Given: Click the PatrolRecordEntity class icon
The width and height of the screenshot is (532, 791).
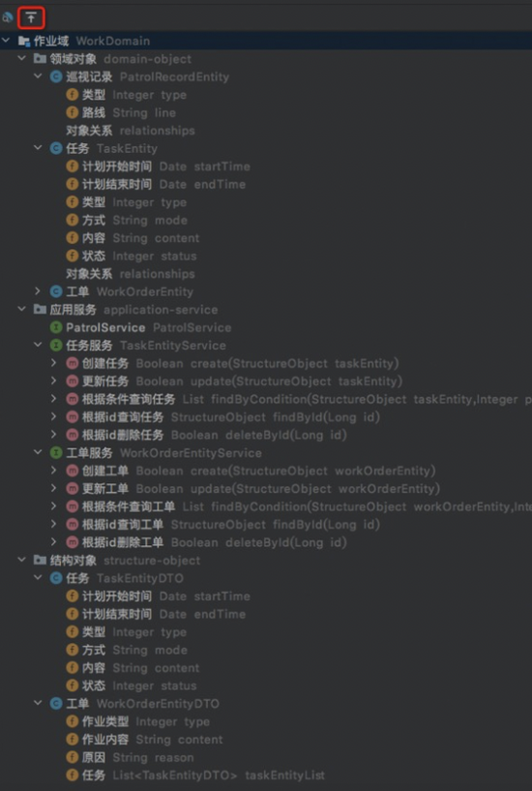Looking at the screenshot, I should (x=56, y=76).
